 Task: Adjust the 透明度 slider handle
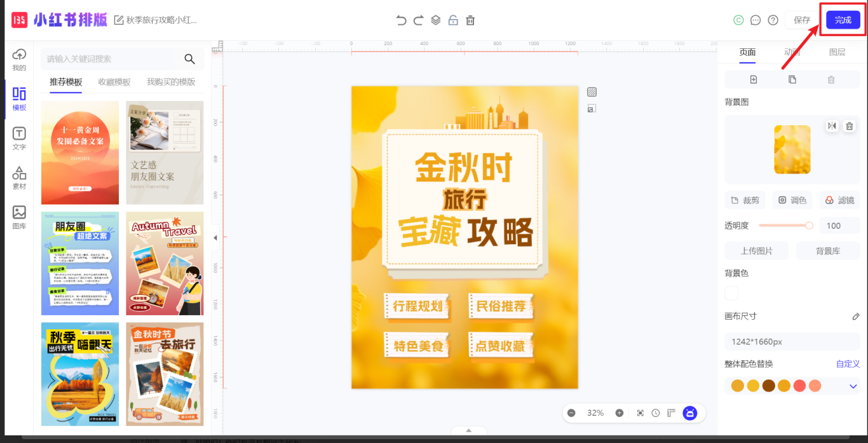click(x=809, y=226)
